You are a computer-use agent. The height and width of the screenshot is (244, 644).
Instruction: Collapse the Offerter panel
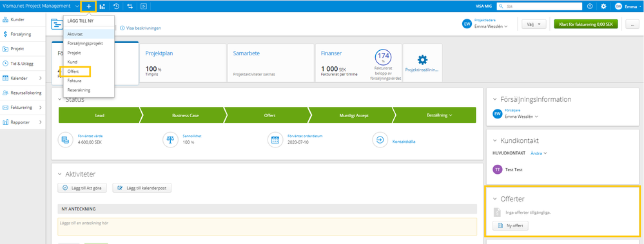[x=495, y=199]
